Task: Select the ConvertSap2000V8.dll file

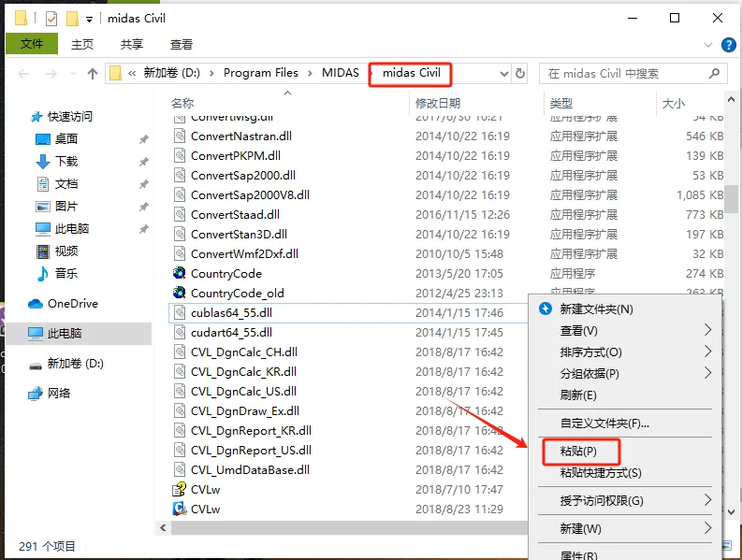Action: point(250,195)
